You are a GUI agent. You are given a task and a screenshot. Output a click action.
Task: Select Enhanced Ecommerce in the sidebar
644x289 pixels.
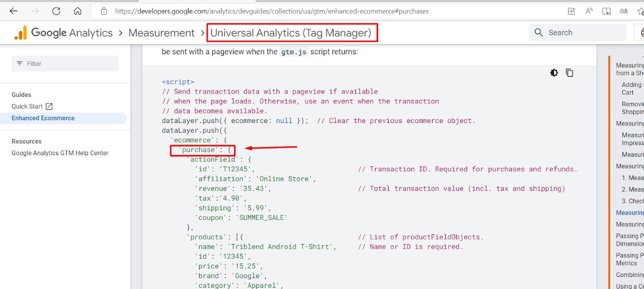(x=43, y=118)
